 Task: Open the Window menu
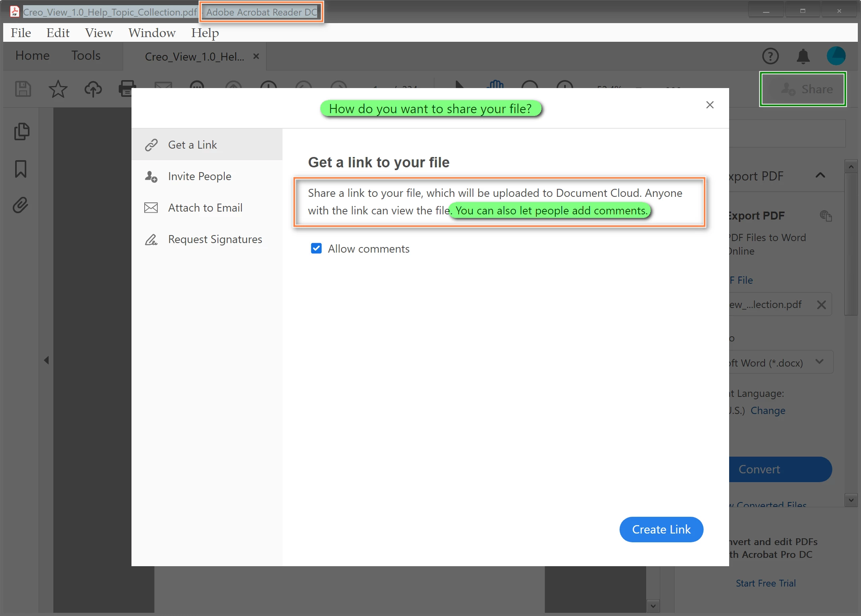pyautogui.click(x=152, y=33)
